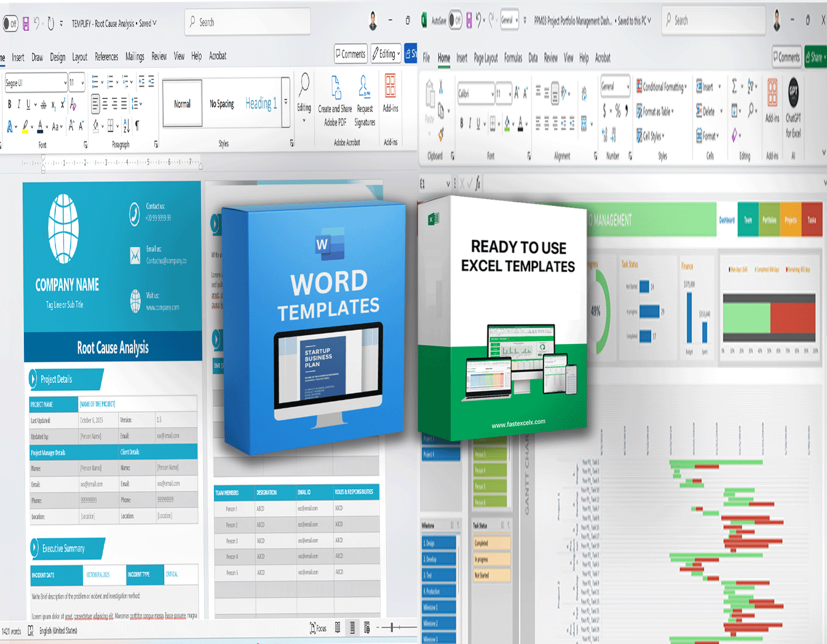Click the AutoSum icon in Excel
This screenshot has height=644, width=827.
tap(735, 87)
